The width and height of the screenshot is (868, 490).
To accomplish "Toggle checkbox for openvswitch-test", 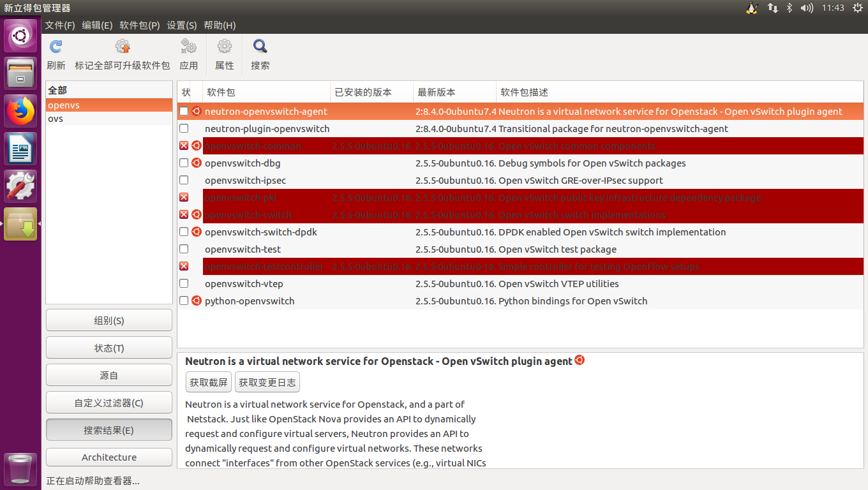I will coord(184,249).
